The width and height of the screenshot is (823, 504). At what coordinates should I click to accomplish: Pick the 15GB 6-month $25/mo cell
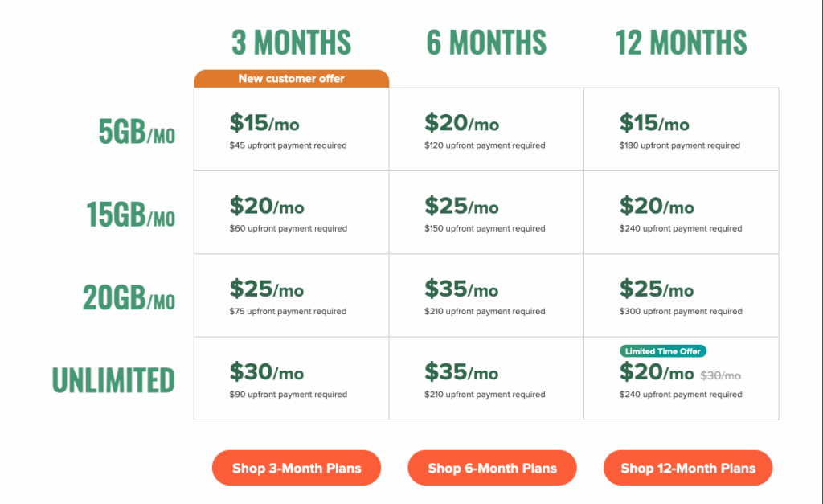click(486, 212)
